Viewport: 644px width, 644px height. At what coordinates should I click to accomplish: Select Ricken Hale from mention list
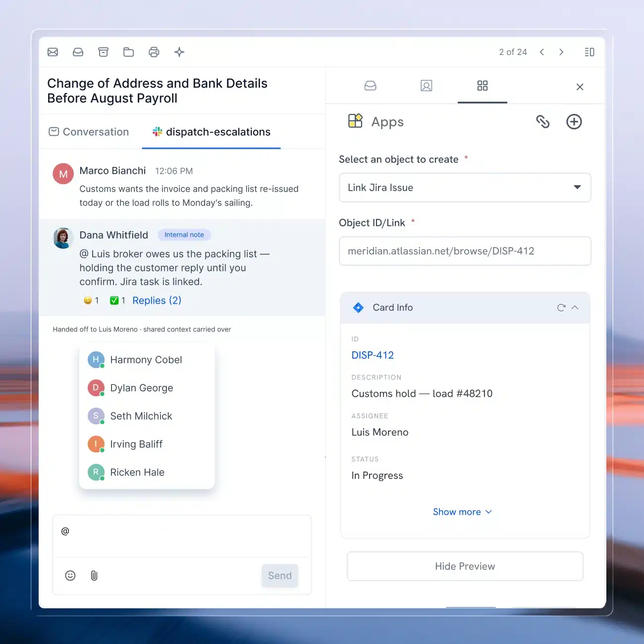point(147,473)
